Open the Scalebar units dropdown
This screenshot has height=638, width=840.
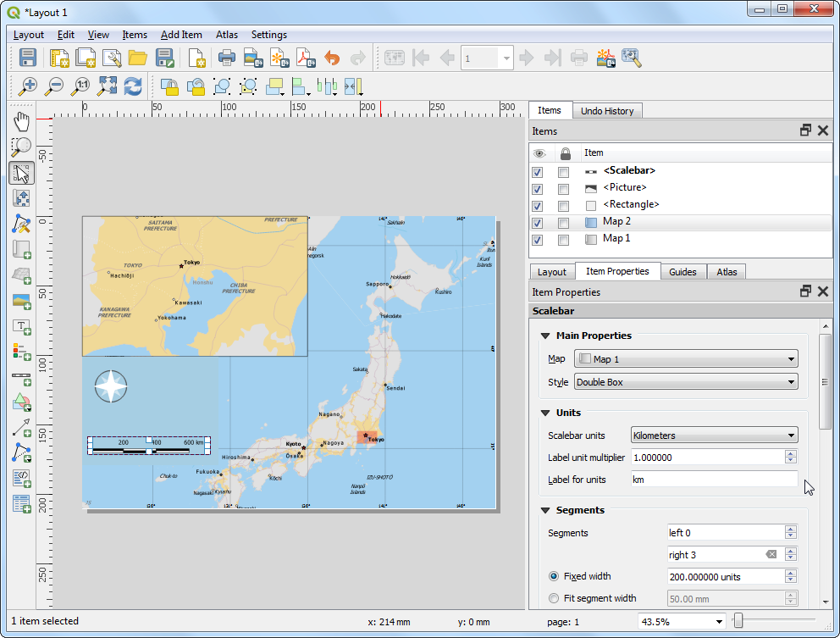click(715, 436)
